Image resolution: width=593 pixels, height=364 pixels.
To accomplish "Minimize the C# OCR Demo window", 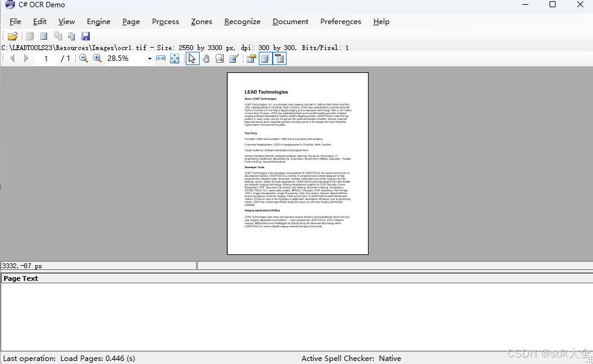I will (525, 5).
